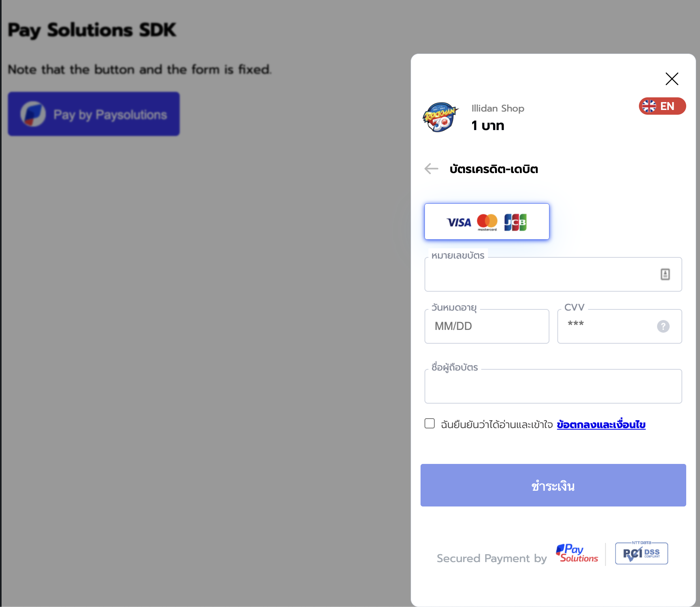Enable the ฉันยืนยันว่าได้อ่านและเข้าใจ agreement box
Image resolution: width=700 pixels, height=607 pixels.
[429, 423]
